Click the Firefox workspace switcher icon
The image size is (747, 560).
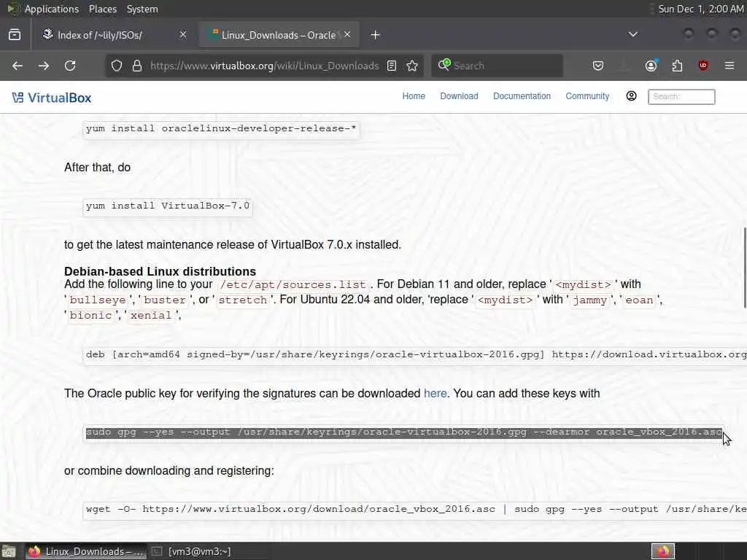coord(663,551)
